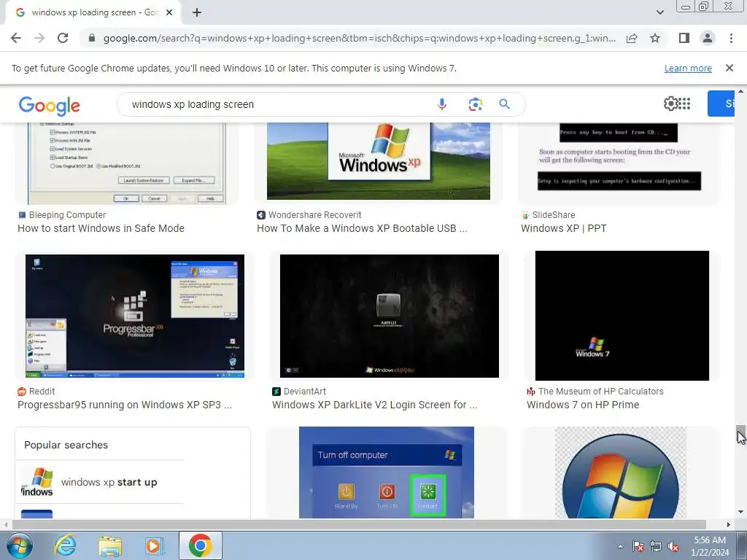
Task: Click the Progressbar XP desktop thumbnail
Action: [x=135, y=316]
